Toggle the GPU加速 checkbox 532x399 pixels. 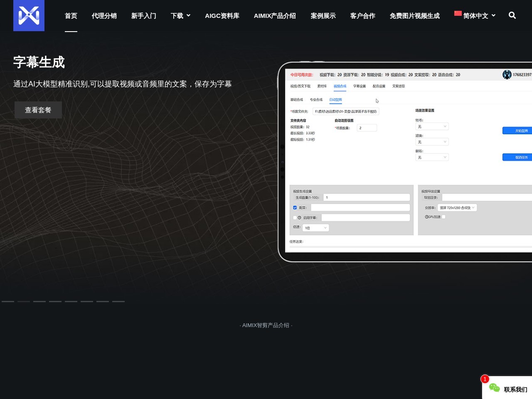pyautogui.click(x=443, y=217)
